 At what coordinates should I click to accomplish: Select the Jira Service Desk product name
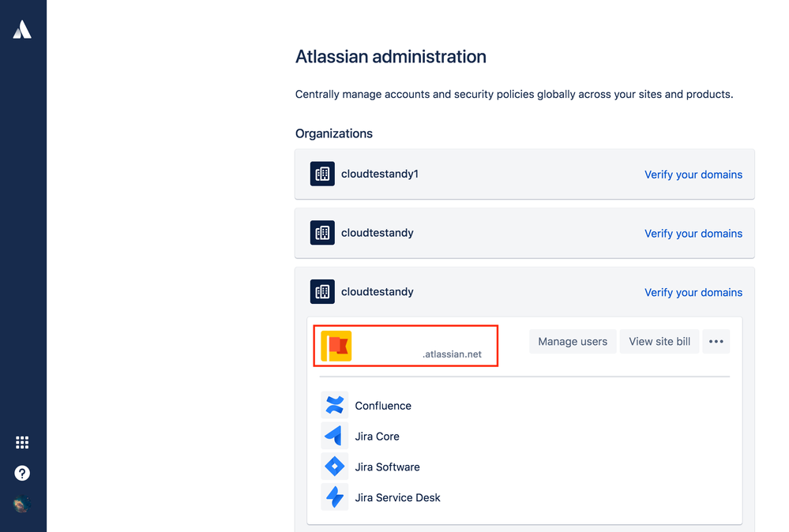coord(397,498)
